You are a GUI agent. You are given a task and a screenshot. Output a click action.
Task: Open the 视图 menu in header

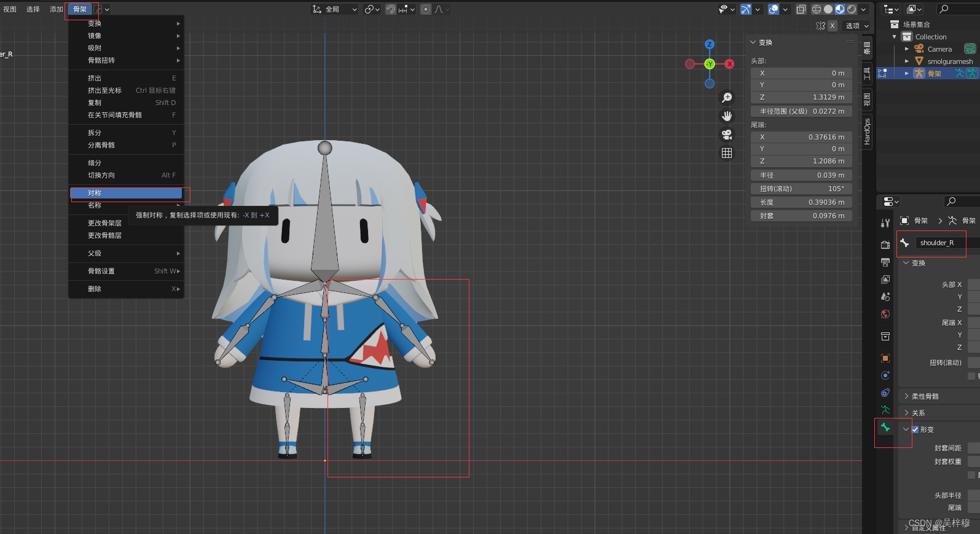coord(10,9)
